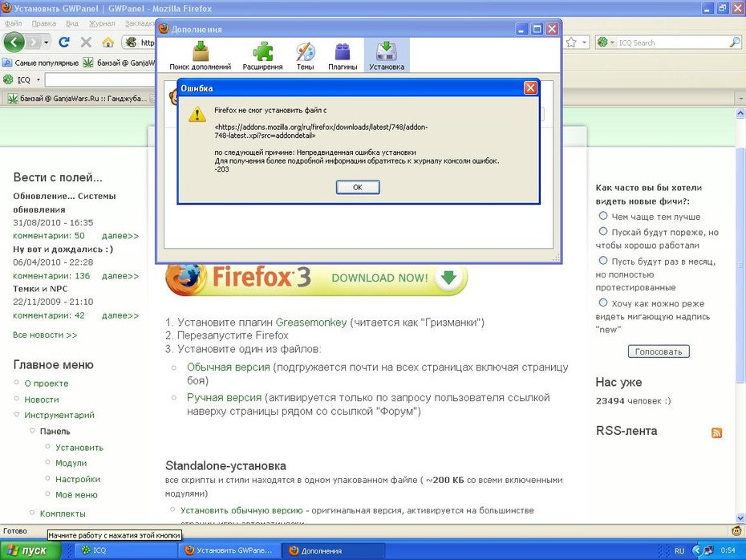The height and width of the screenshot is (560, 746).
Task: Go to the browser home page
Action: point(108,43)
